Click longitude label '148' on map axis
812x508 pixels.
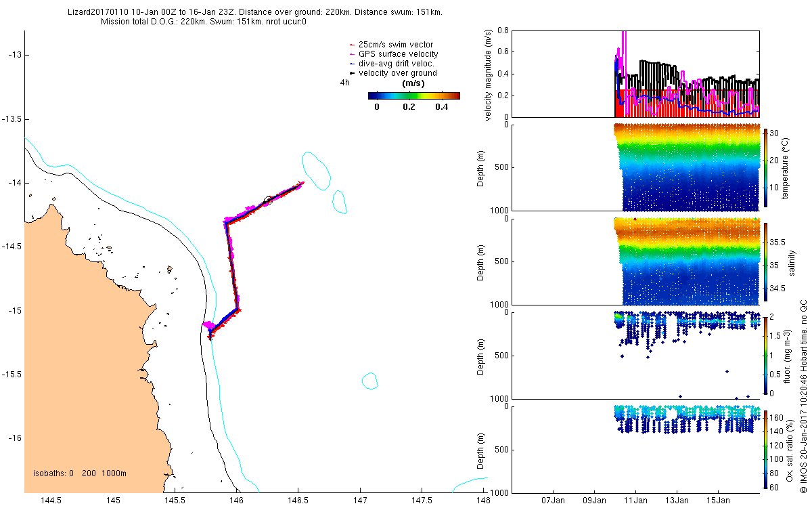[x=483, y=501]
